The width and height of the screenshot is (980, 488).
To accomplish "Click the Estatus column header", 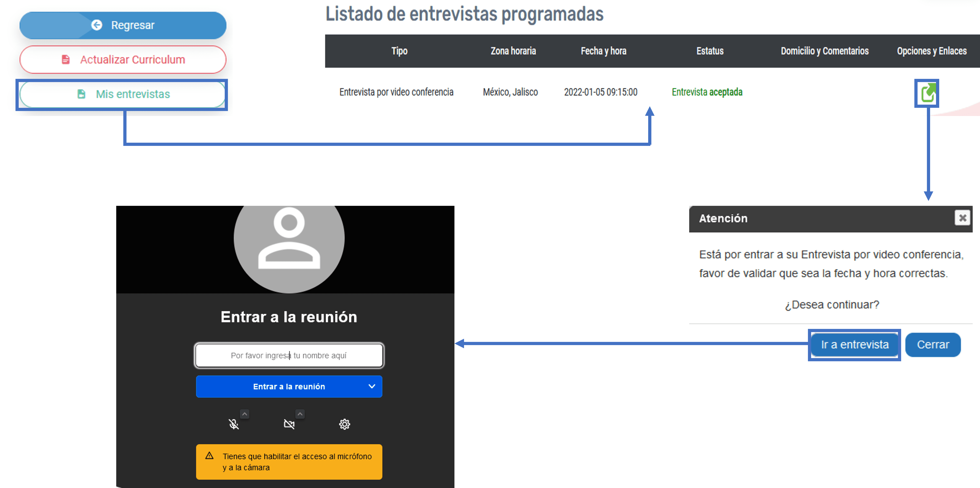I will coord(709,51).
